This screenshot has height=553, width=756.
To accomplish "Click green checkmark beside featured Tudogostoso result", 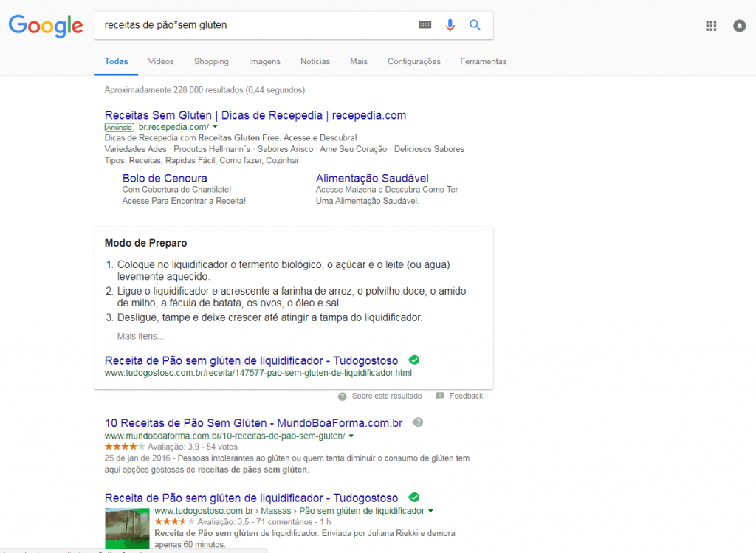I will [413, 360].
